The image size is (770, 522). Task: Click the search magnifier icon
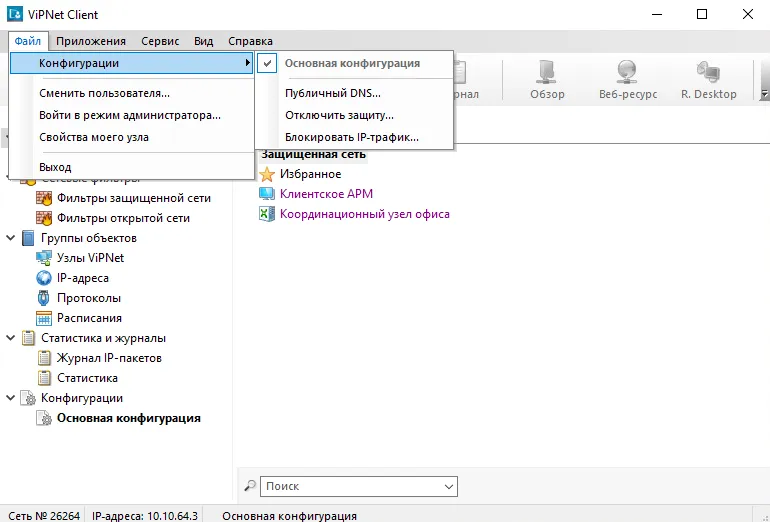coord(250,486)
